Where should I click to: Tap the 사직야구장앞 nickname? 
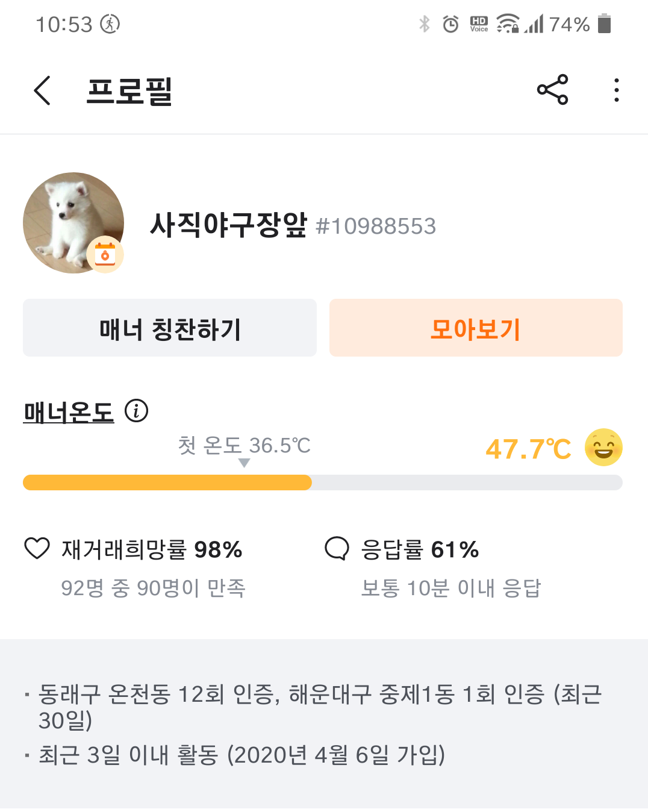(228, 225)
